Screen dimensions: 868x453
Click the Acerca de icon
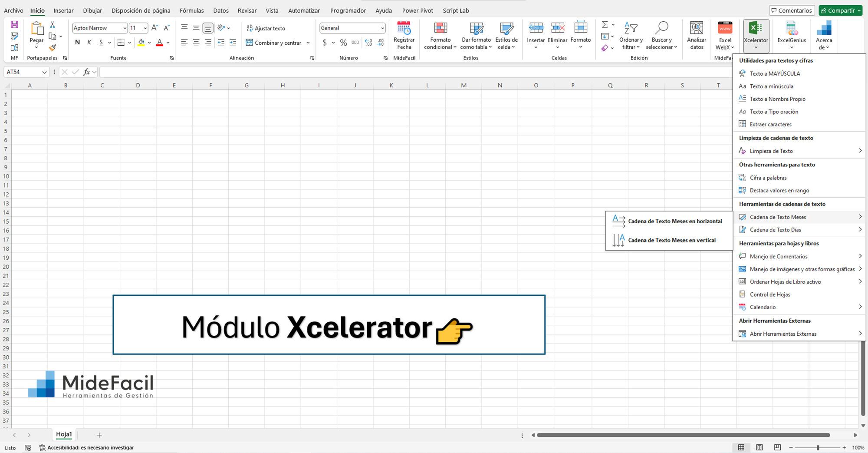824,28
